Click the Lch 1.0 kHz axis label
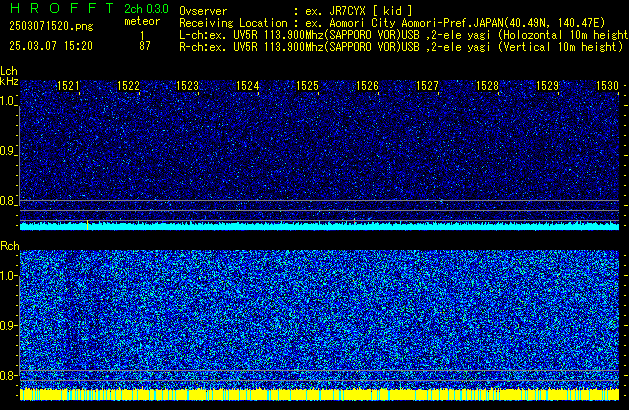629x410 pixels. click(x=7, y=101)
